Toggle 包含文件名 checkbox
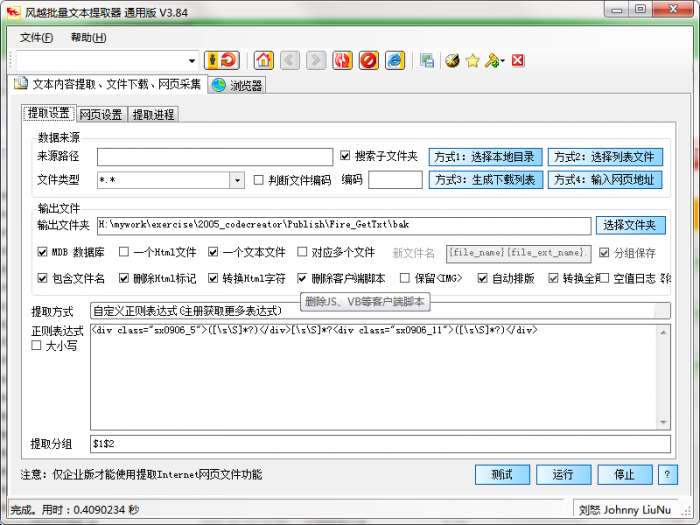This screenshot has height=525, width=700. [x=42, y=278]
